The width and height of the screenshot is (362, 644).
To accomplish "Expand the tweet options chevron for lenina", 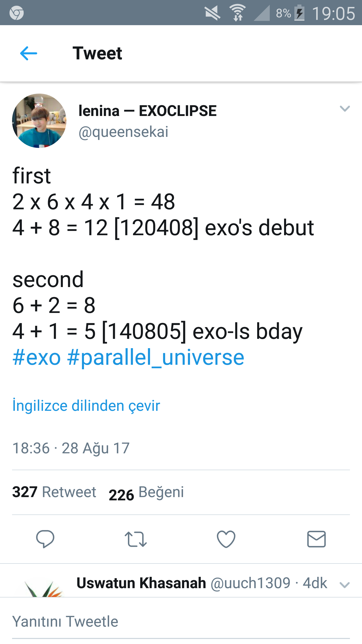I will pos(345,109).
